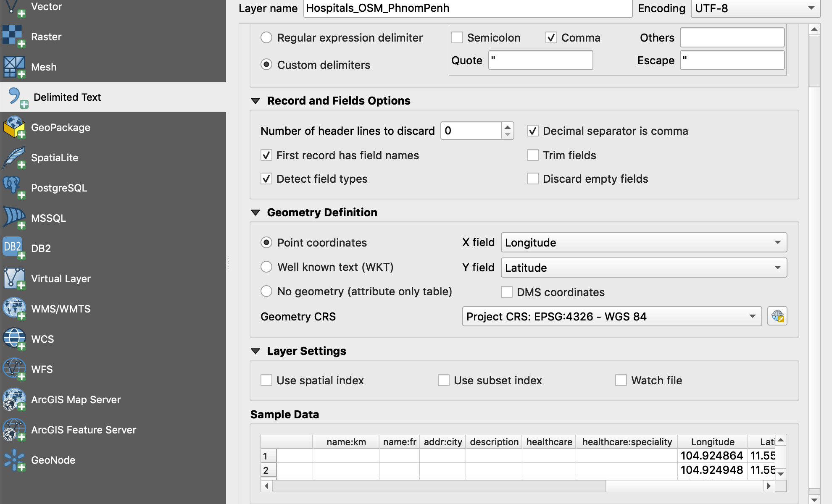This screenshot has height=504, width=832.
Task: Collapse Record and Fields Options section
Action: tap(255, 101)
